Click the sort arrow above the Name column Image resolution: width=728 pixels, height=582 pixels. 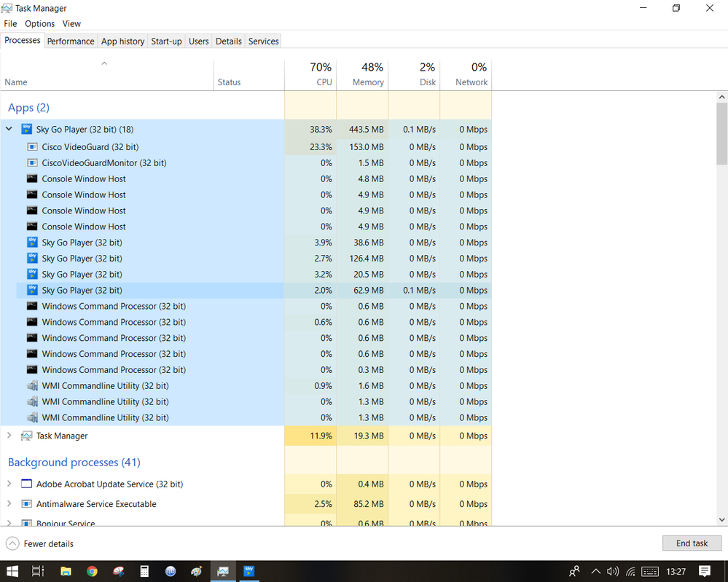tap(104, 63)
